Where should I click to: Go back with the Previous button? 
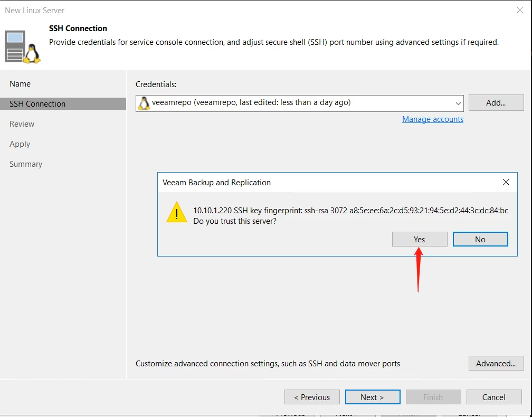[x=312, y=397]
